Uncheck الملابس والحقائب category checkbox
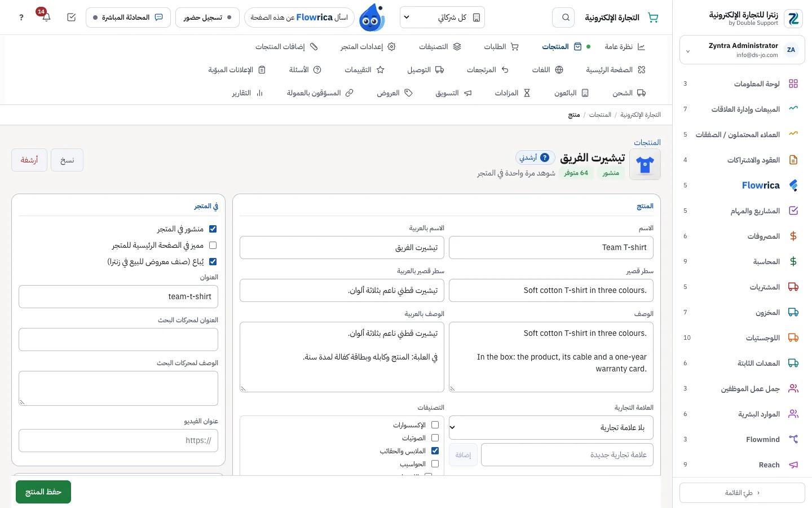This screenshot has width=812, height=508. click(x=435, y=451)
